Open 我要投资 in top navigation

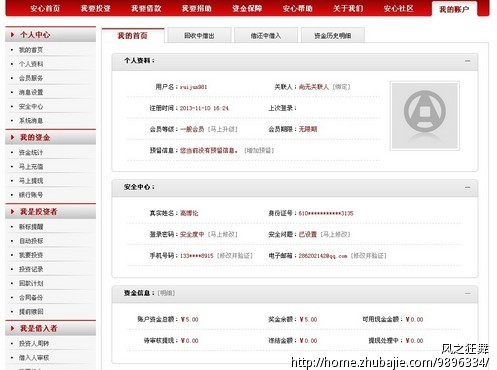96,8
